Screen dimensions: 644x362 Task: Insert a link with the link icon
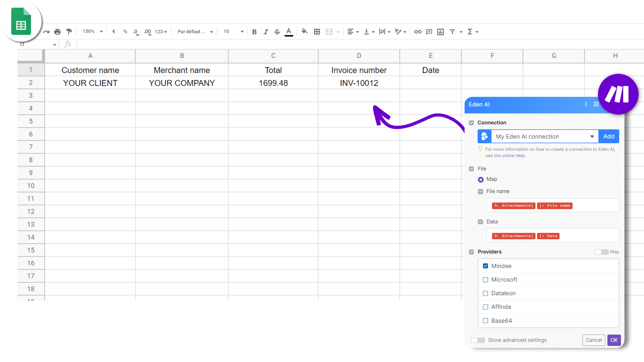click(418, 32)
